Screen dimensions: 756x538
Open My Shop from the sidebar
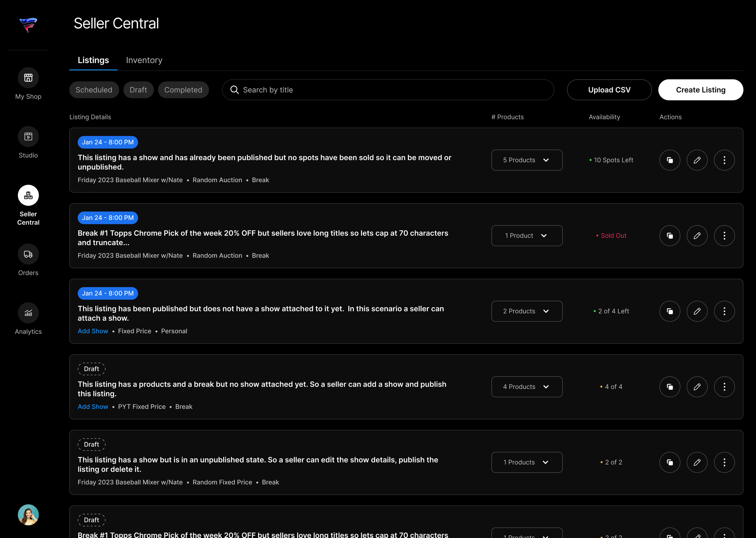(28, 78)
